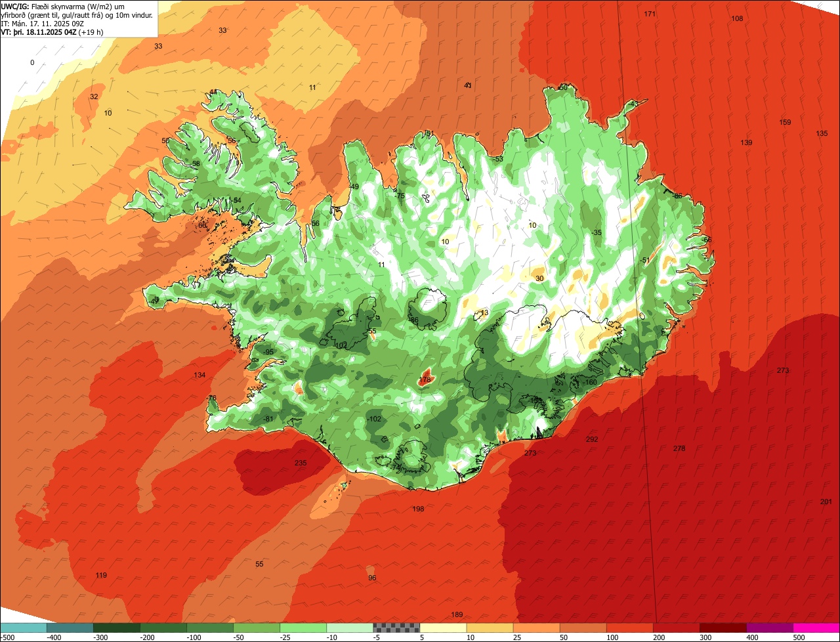Click the flux value -35 on the map
This screenshot has width=840, height=642.
596,232
